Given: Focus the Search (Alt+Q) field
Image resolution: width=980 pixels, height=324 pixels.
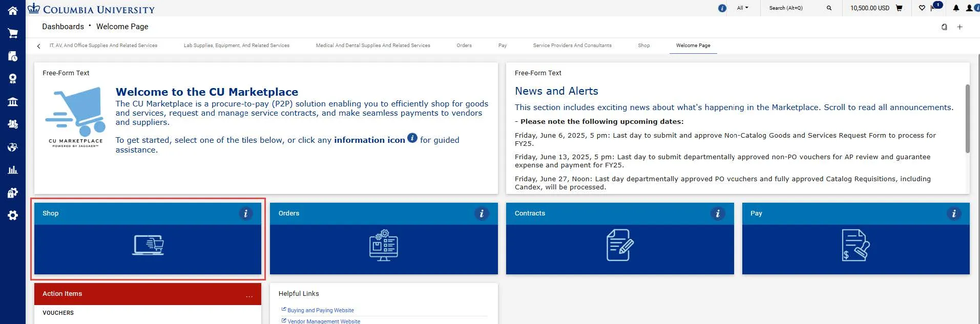Looking at the screenshot, I should point(794,8).
